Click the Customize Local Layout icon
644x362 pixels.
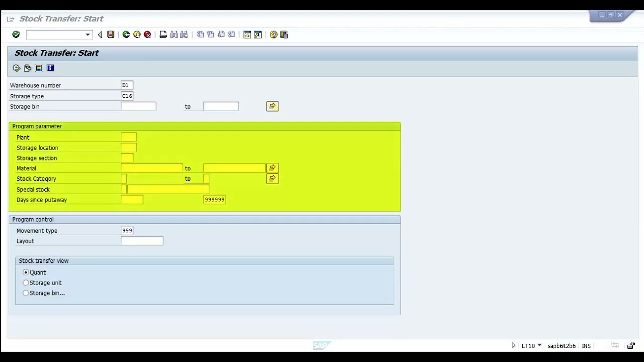[284, 34]
